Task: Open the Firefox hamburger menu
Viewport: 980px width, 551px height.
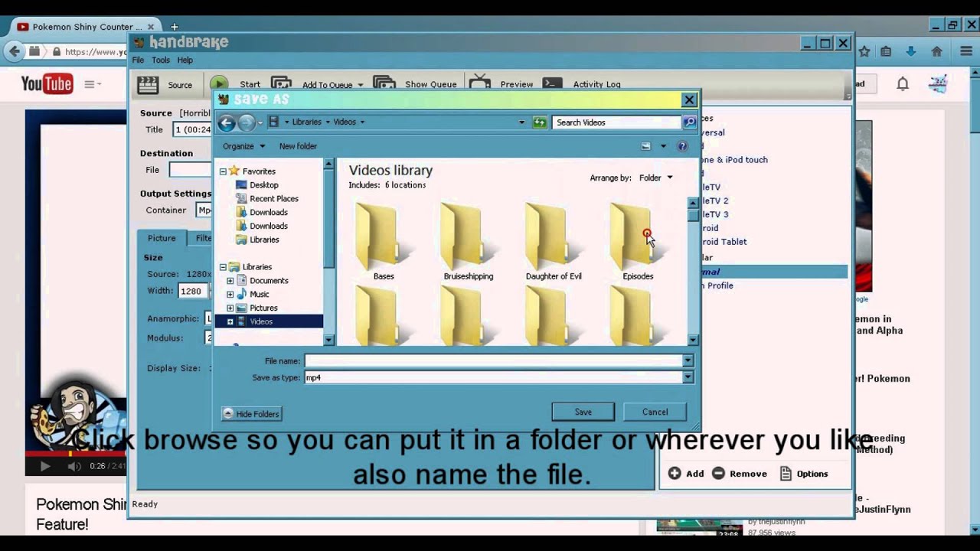Action: [x=966, y=51]
